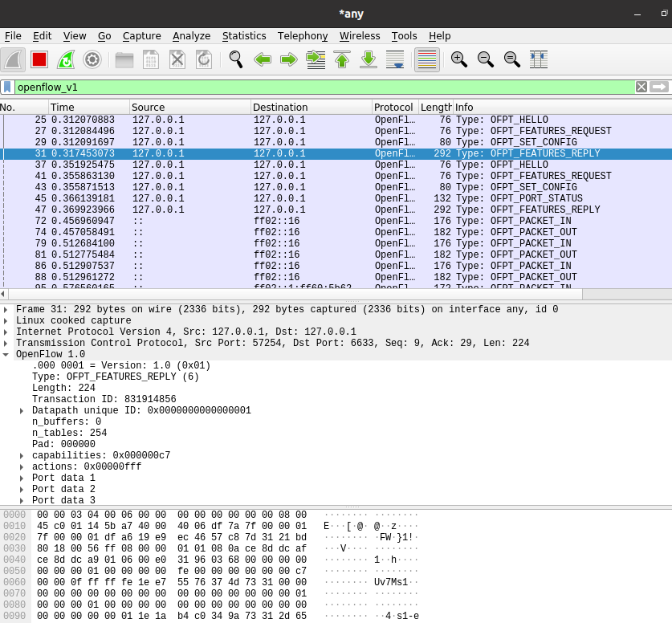Restart the current capture

(x=66, y=59)
